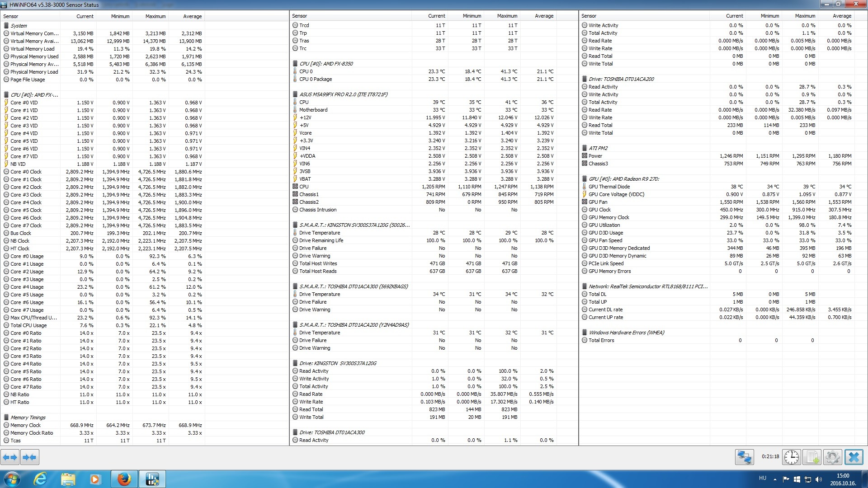Click the clock icon to reset timer
Image resolution: width=868 pixels, height=488 pixels.
(792, 457)
